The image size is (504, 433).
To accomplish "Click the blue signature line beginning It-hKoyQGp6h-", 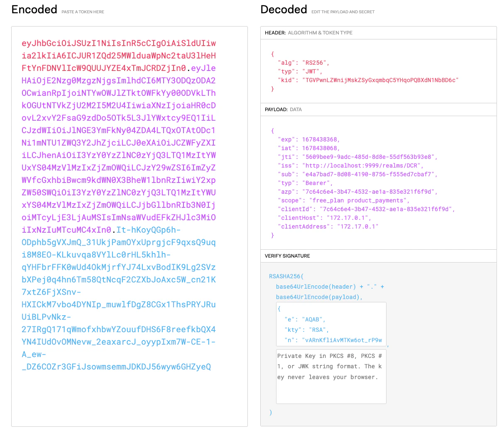I will 148,230.
